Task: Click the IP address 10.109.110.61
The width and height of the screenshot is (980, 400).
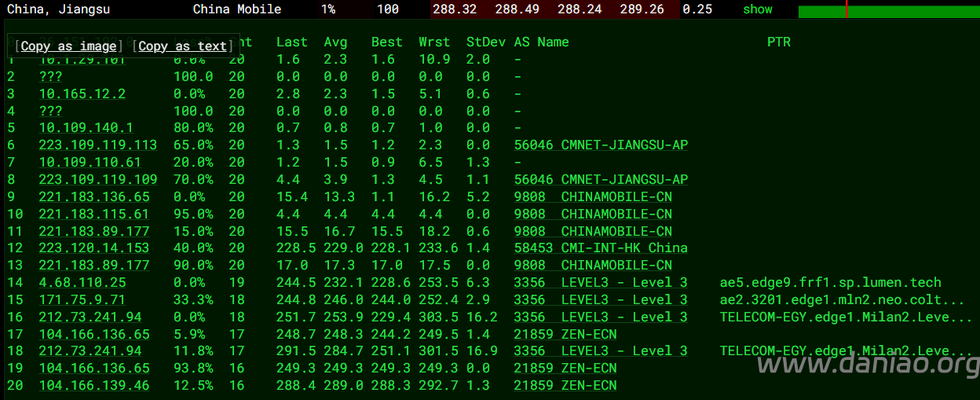Action: pos(90,163)
